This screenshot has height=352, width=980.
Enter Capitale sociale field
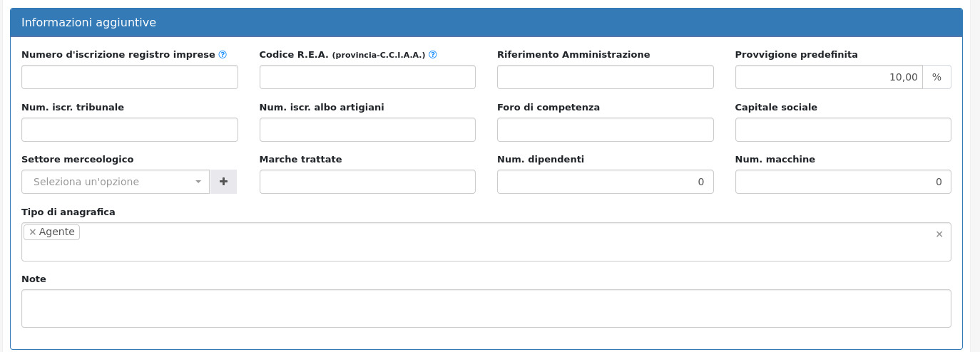click(843, 130)
